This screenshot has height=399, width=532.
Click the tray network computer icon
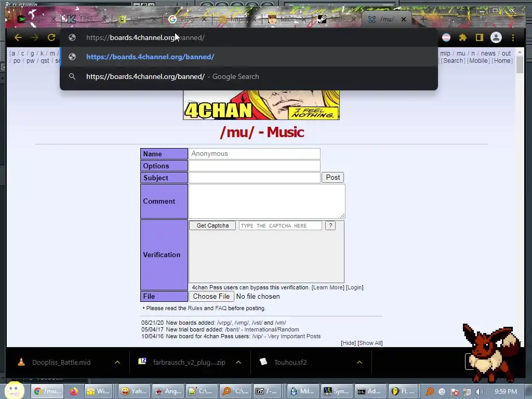[467, 392]
